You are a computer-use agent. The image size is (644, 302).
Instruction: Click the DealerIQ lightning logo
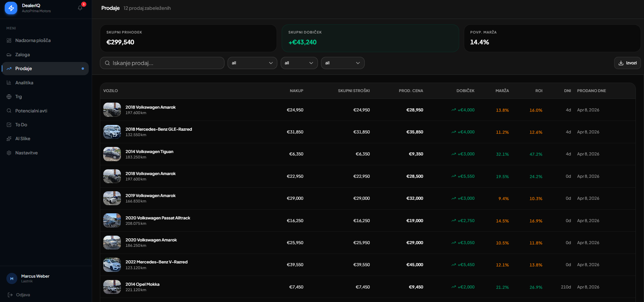point(11,8)
